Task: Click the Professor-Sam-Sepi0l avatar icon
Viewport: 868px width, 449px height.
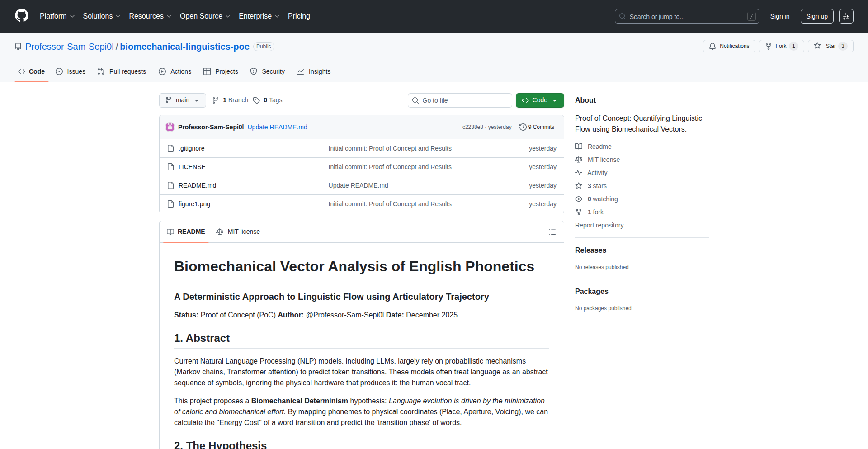Action: [170, 127]
